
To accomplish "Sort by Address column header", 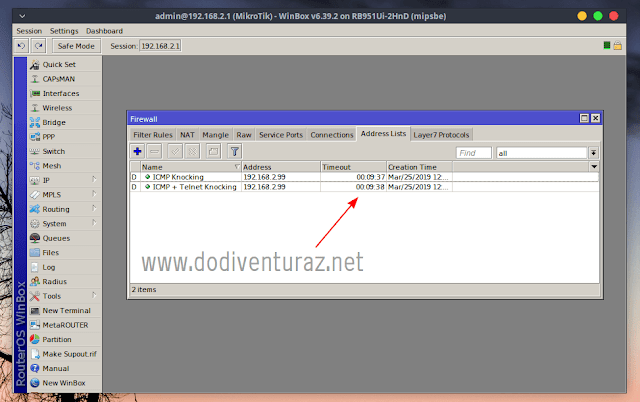I will point(281,167).
